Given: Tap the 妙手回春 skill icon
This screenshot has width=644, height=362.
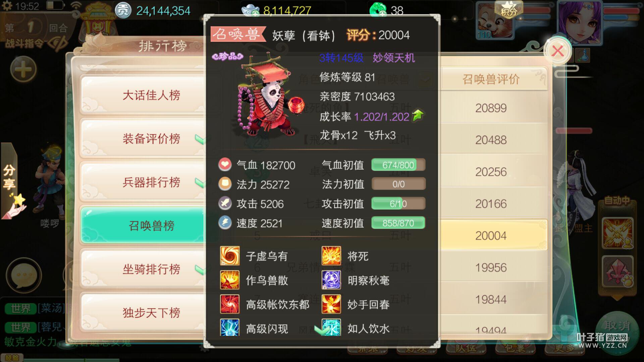Looking at the screenshot, I should pyautogui.click(x=331, y=304).
